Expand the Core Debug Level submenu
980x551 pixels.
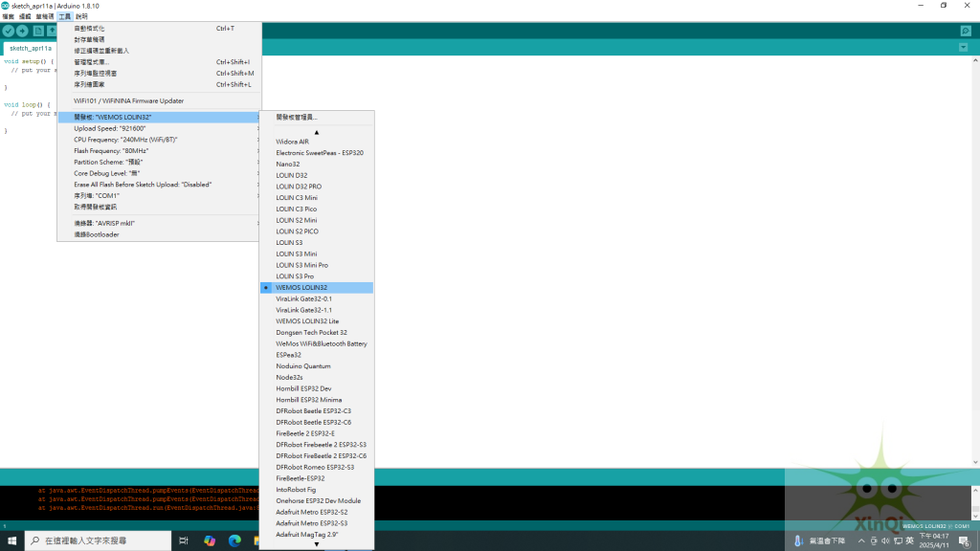tap(159, 173)
